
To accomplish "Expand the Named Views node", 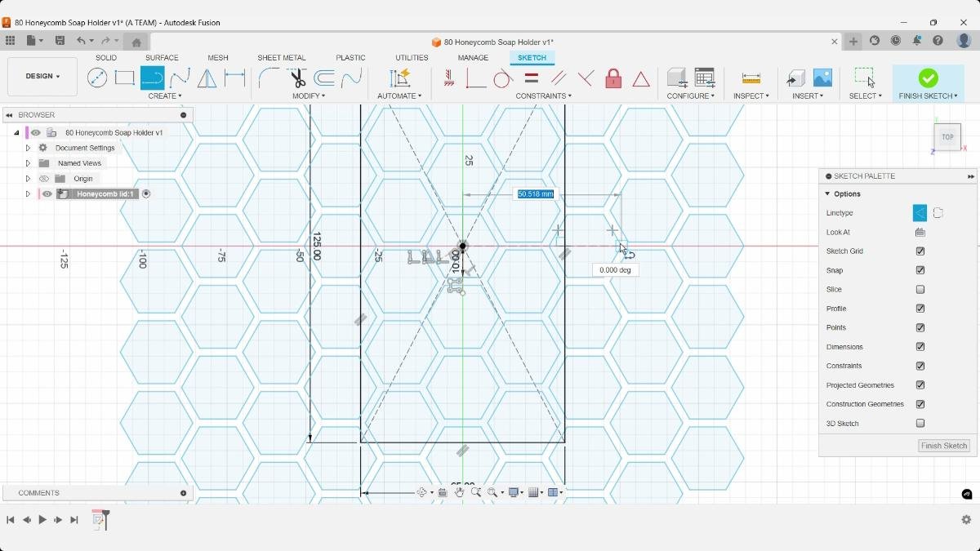I will point(28,163).
